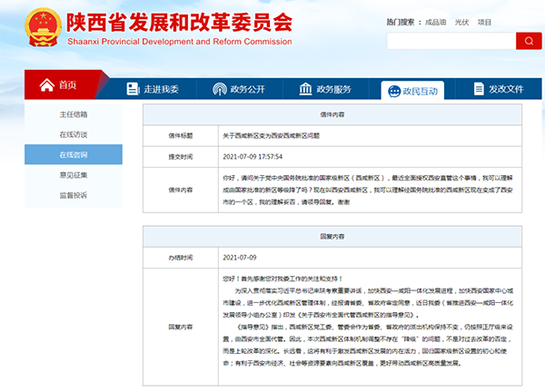Image resolution: width=545 pixels, height=392 pixels.
Task: Focus the search input field
Action: 451,41
